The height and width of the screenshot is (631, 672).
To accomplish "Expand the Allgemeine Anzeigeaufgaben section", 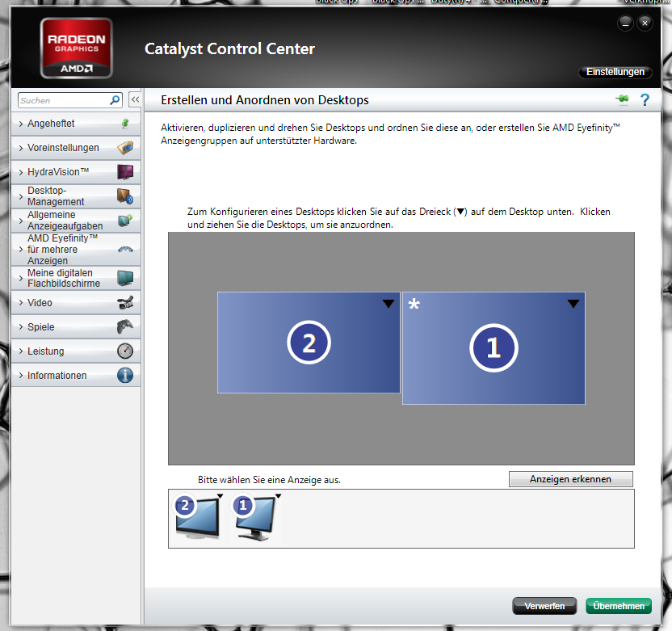I will pyautogui.click(x=76, y=221).
